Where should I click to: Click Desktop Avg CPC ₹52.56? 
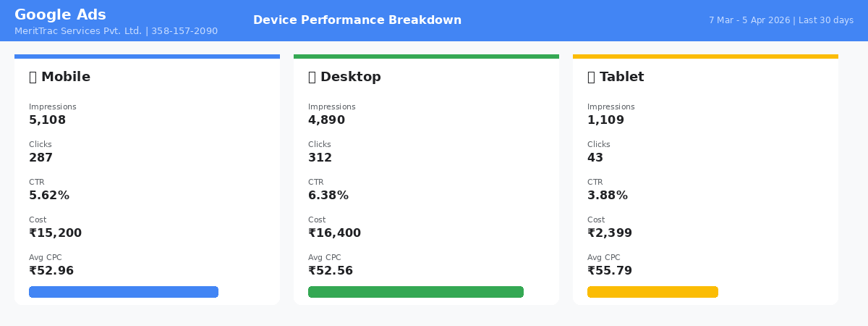(331, 271)
